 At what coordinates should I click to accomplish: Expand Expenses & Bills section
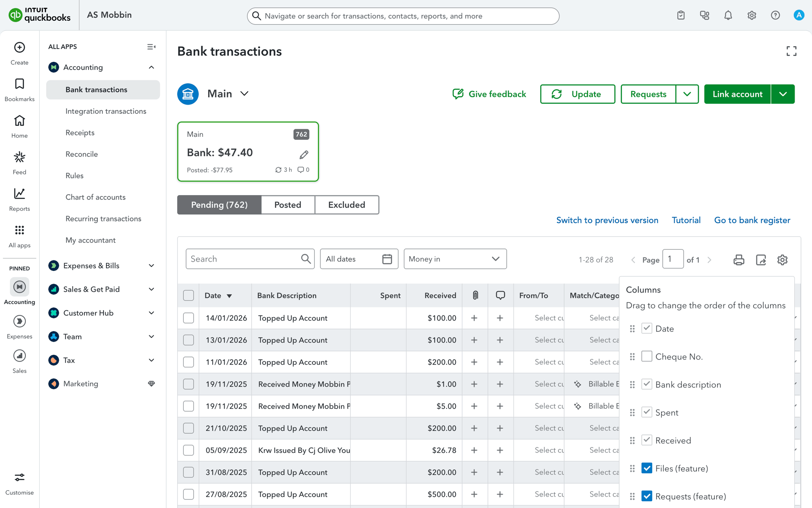(x=151, y=265)
